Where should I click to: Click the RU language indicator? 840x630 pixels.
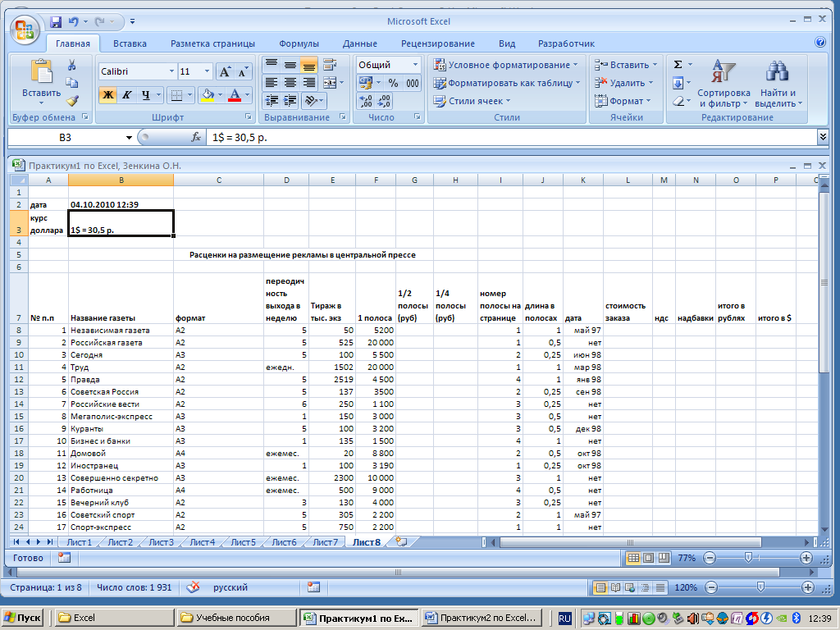click(564, 619)
